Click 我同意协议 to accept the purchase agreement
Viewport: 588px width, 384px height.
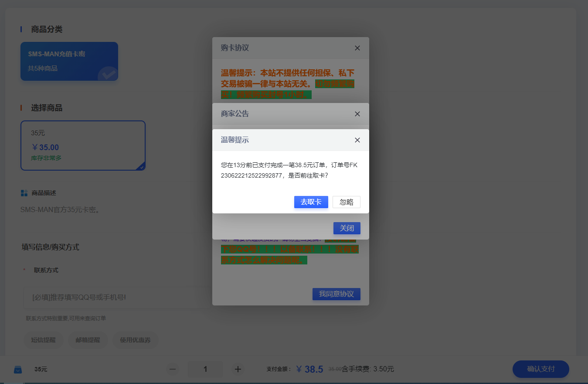click(x=336, y=294)
